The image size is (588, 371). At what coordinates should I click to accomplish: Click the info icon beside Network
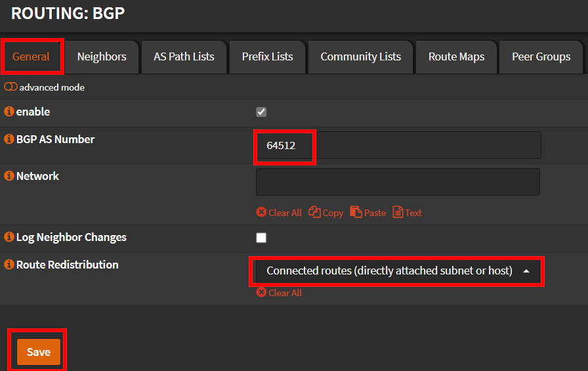9,177
